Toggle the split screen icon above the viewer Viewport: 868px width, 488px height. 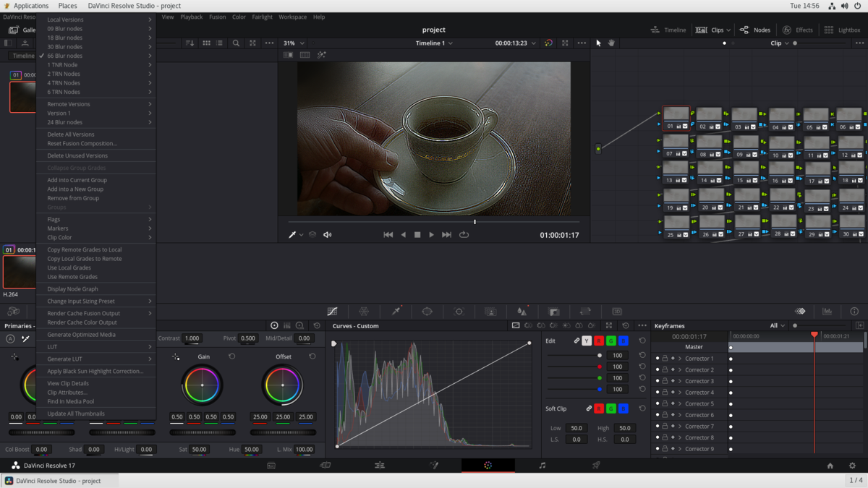305,55
